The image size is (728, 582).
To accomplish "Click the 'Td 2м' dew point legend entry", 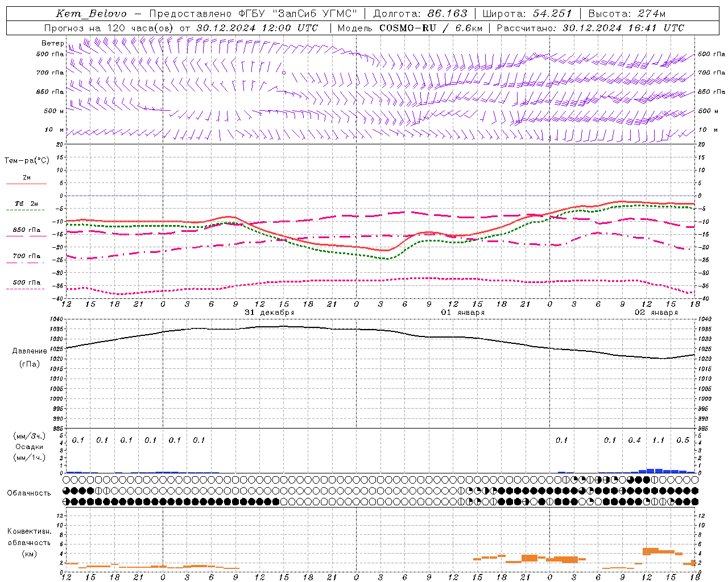I will (x=27, y=203).
